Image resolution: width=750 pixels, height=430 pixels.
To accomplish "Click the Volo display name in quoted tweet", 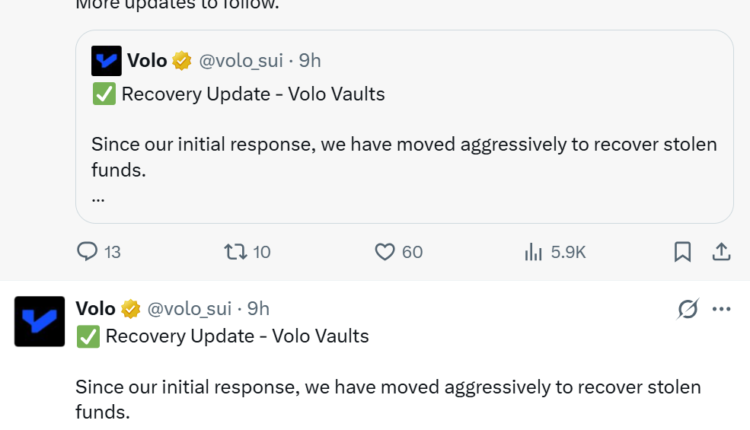I will coord(147,61).
